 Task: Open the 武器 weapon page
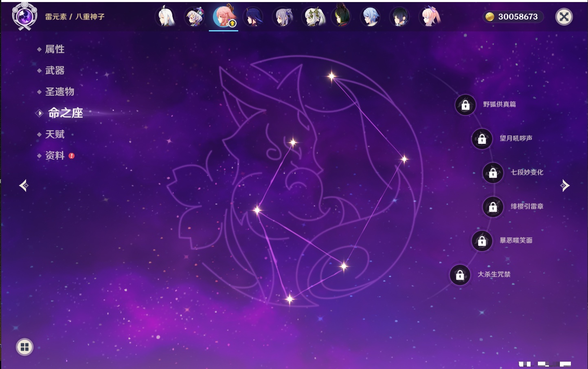coord(55,71)
